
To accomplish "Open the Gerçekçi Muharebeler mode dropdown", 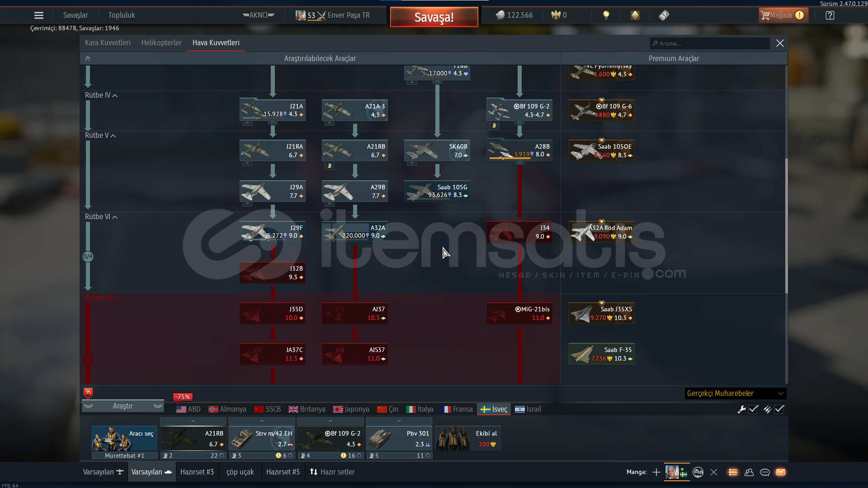I will pos(735,394).
